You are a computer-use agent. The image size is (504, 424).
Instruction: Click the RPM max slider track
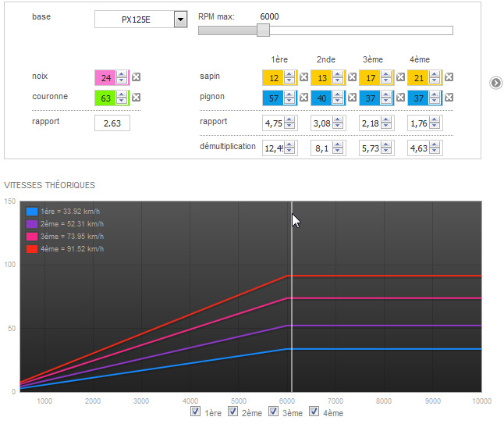[x=325, y=30]
